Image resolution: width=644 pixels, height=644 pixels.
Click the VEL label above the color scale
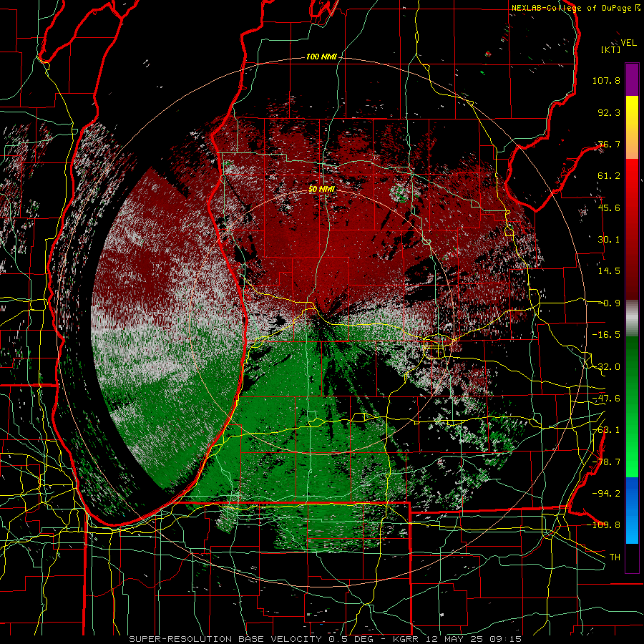(628, 42)
